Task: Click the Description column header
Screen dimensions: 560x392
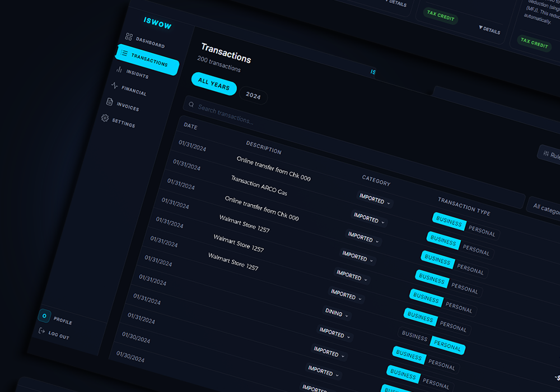Action: [x=264, y=147]
